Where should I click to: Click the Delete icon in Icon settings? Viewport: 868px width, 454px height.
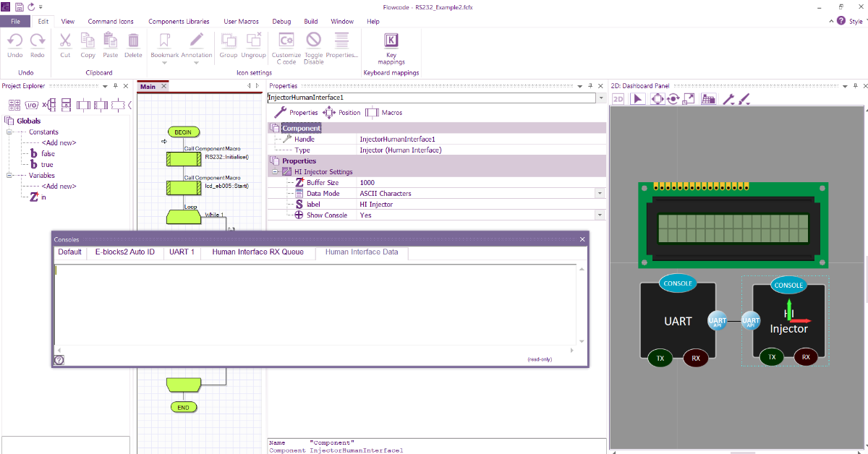point(133,45)
